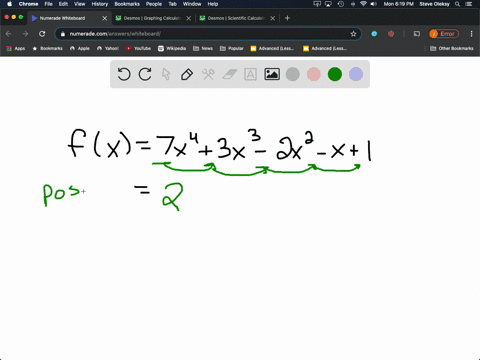Go forward in browser history
The width and height of the screenshot is (480, 360).
point(25,34)
